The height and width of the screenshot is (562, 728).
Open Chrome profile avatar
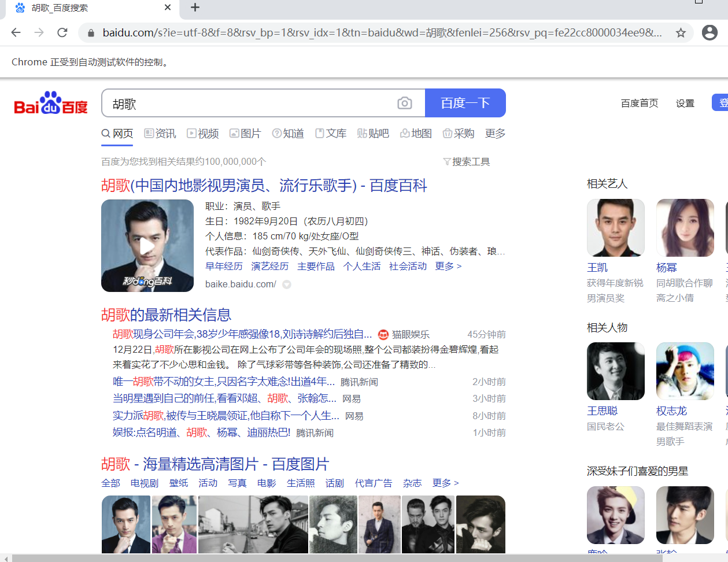tap(709, 32)
